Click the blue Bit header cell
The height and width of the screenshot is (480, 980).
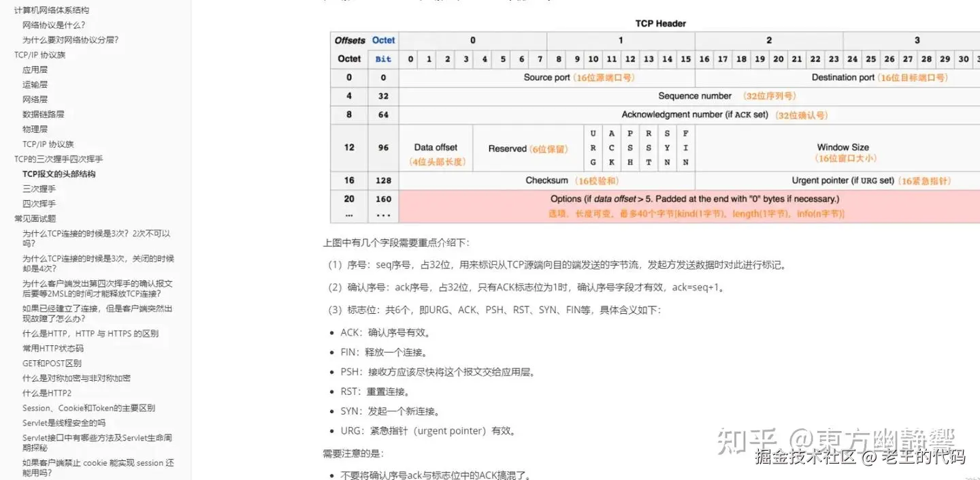tap(384, 59)
